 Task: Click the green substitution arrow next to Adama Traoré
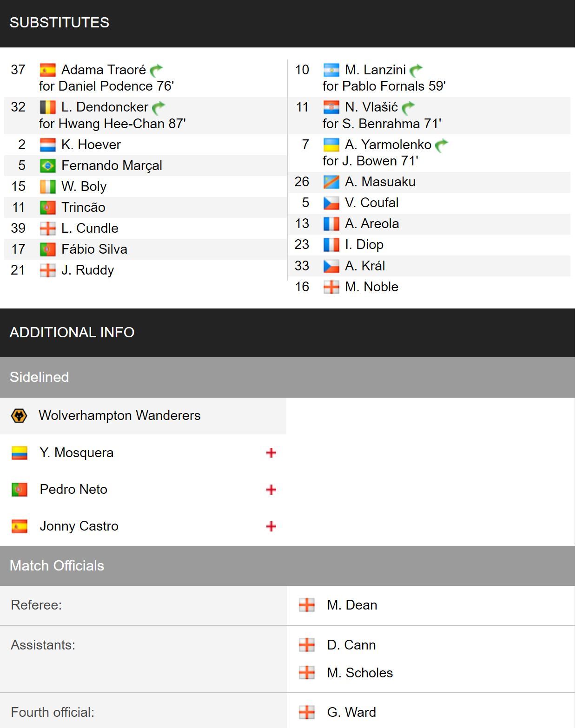tap(157, 70)
